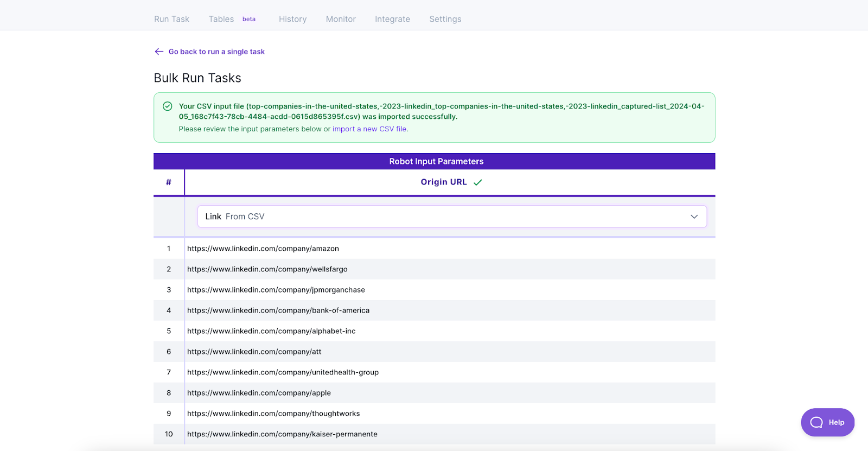Open the Settings tab
Screen dimensions: 868x451
pos(445,19)
